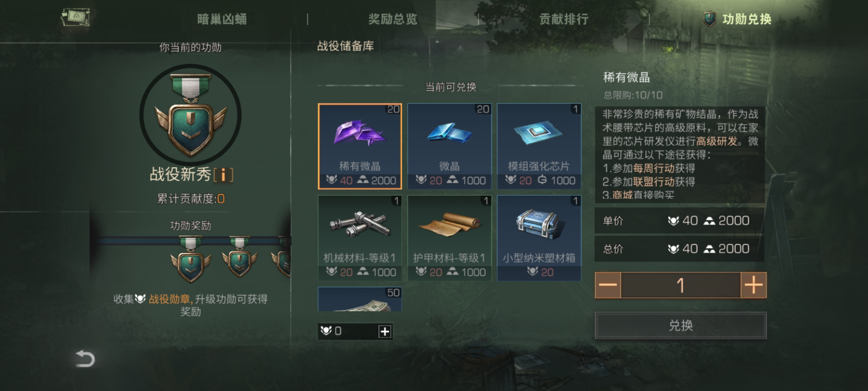Image resolution: width=868 pixels, height=391 pixels.
Task: Tap the info [i] beside 战役新秀
Action: tap(223, 175)
